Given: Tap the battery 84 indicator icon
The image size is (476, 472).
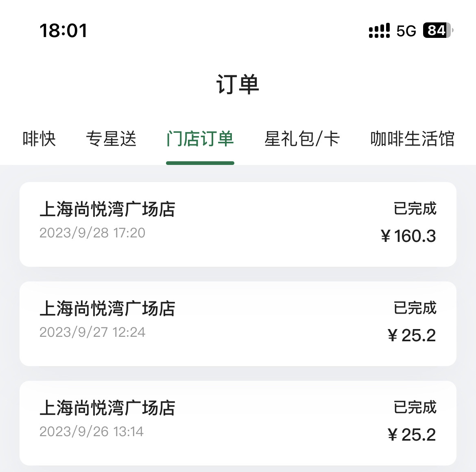Looking at the screenshot, I should [x=438, y=31].
